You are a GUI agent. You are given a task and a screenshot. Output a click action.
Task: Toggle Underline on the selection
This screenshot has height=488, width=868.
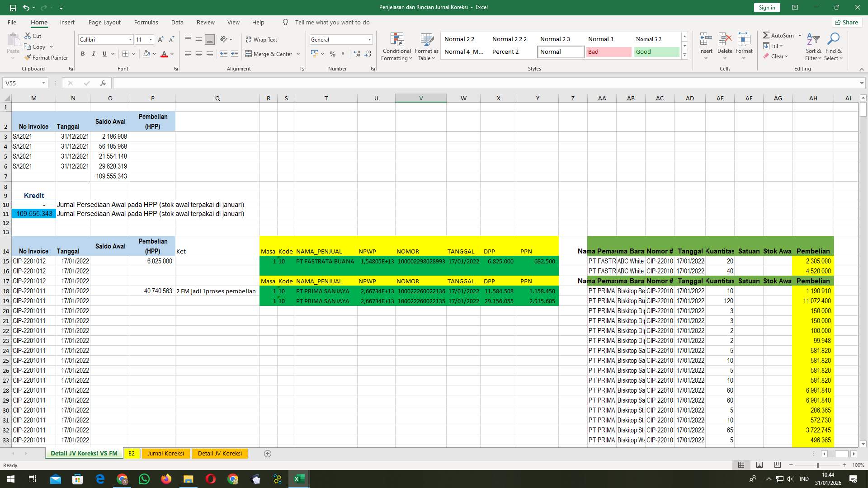(104, 54)
